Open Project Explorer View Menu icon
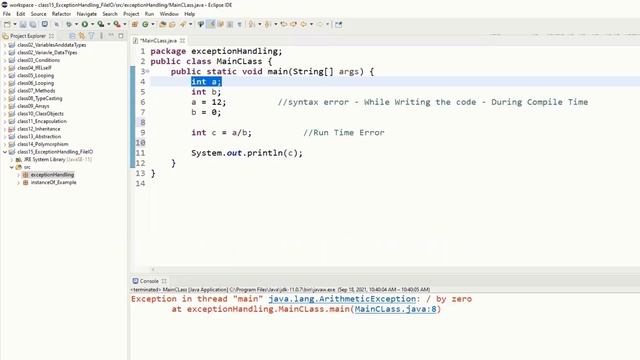640x360 pixels. (101, 36)
